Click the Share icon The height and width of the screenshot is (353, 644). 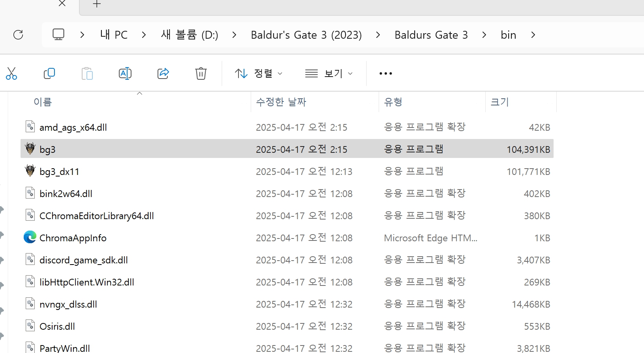(163, 73)
